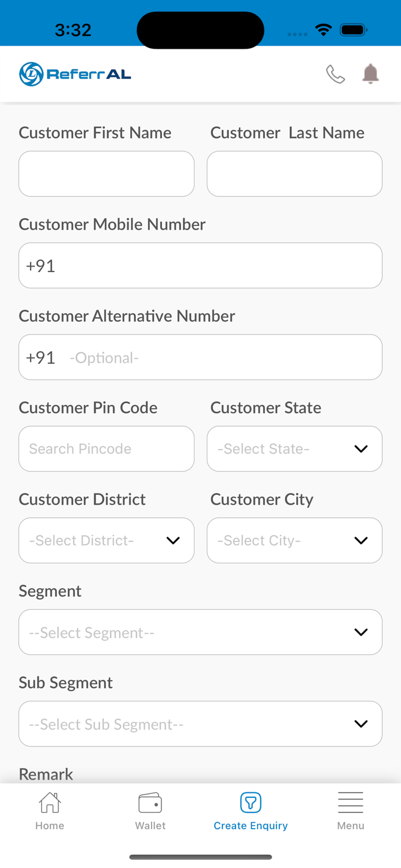Select the Customer Alternative Number field

[x=220, y=358]
